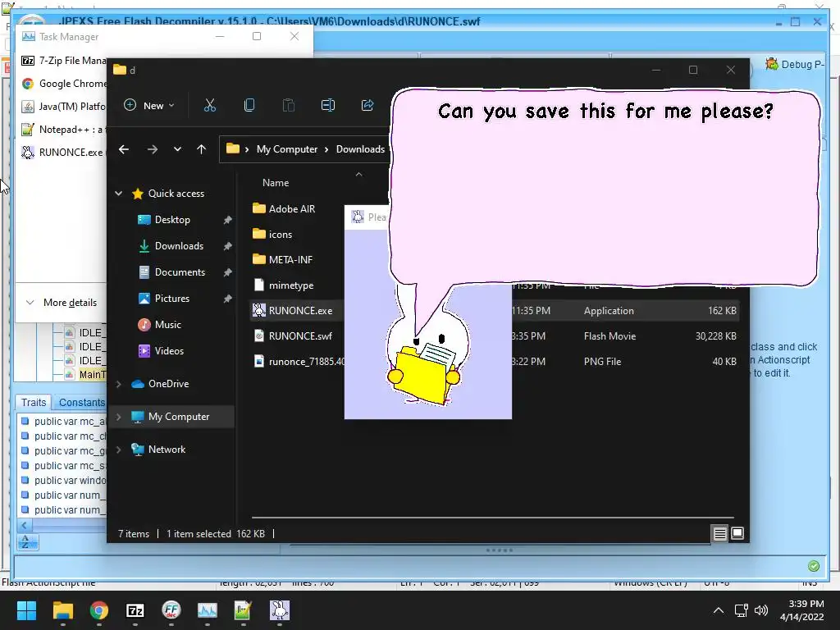Expand More details in Task Manager
Image resolution: width=840 pixels, height=630 pixels.
tap(62, 303)
